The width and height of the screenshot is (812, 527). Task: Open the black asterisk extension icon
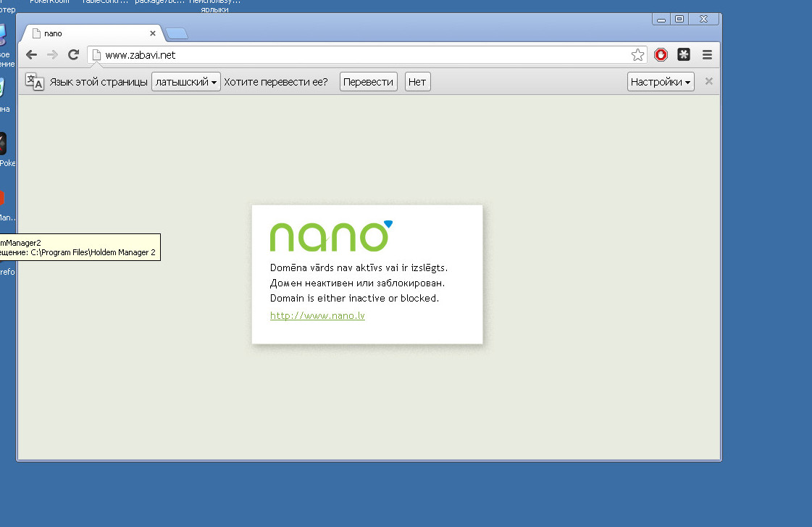point(684,54)
